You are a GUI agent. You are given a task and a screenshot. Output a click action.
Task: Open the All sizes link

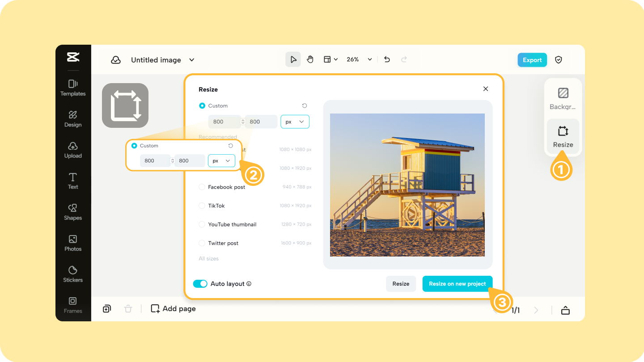(209, 259)
